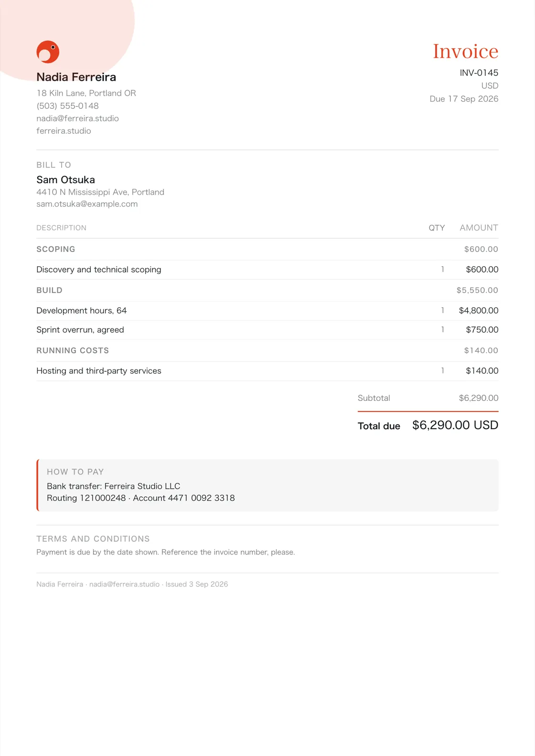Click the Total due label

379,426
